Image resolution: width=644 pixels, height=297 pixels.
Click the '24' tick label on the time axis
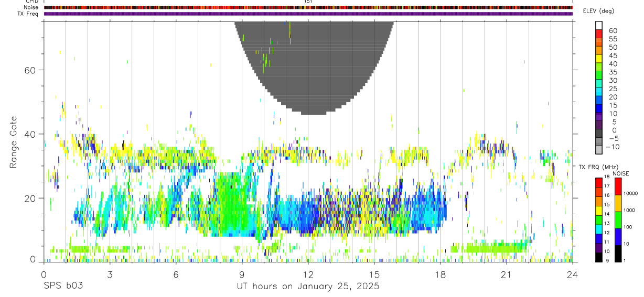[573, 274]
